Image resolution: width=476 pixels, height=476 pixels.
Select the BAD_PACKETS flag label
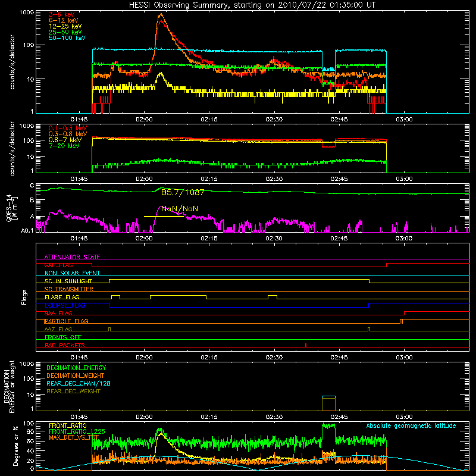point(65,345)
